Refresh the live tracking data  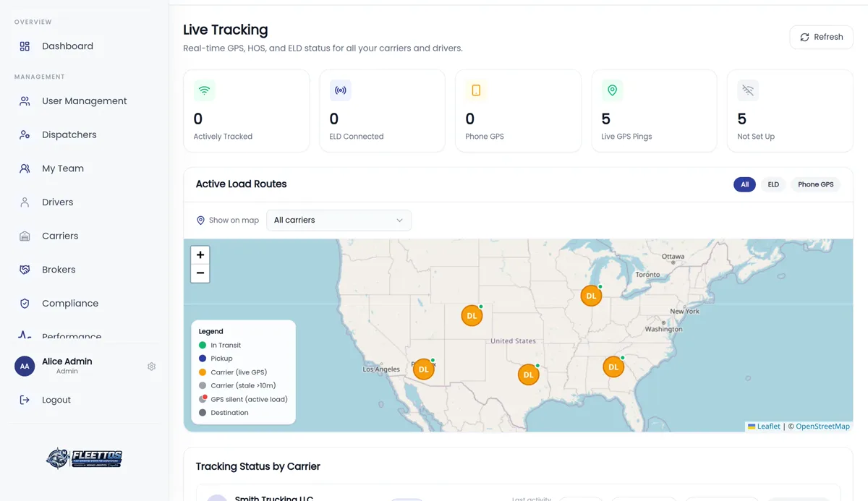click(821, 37)
